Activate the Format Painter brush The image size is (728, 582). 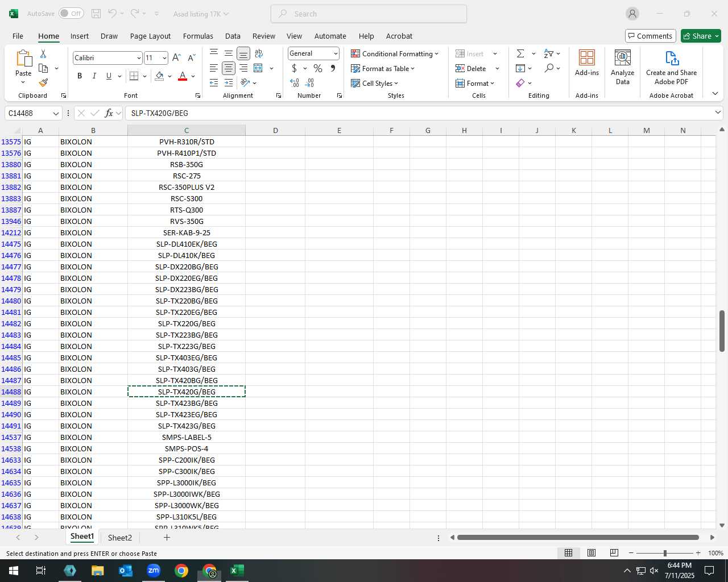point(43,82)
